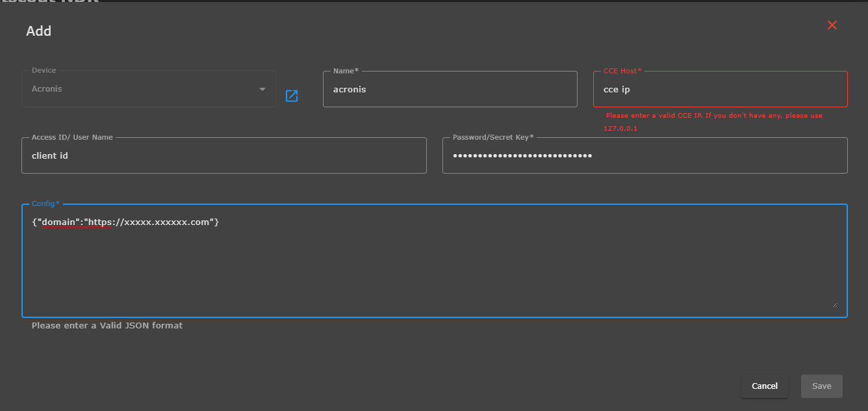Select the 'Acronis' device value

coord(47,89)
